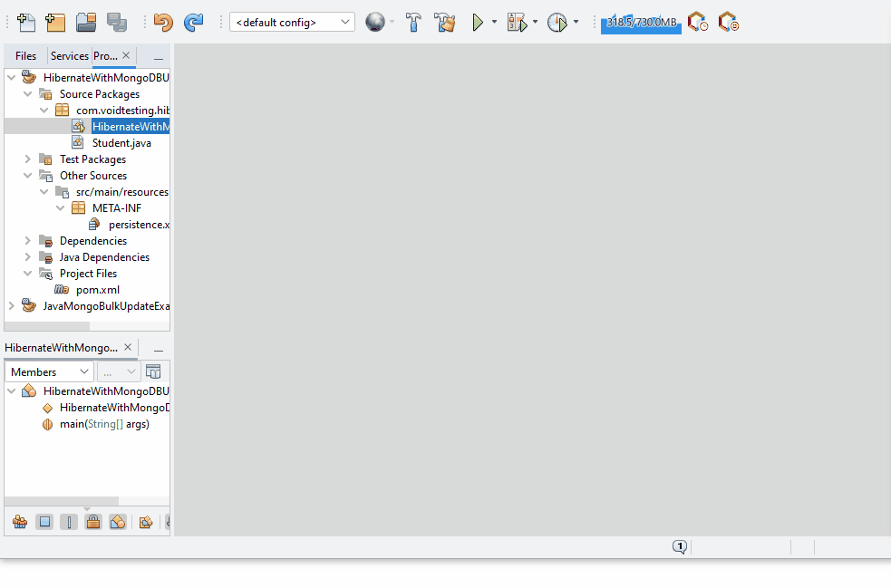Open the Debug Project dropdown arrow
Screen dimensions: 891x588
point(535,22)
